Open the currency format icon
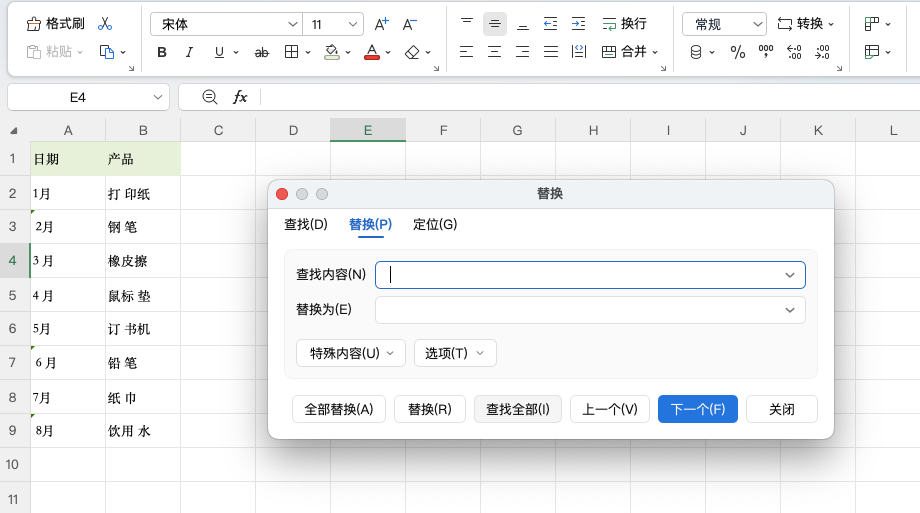 pyautogui.click(x=696, y=52)
